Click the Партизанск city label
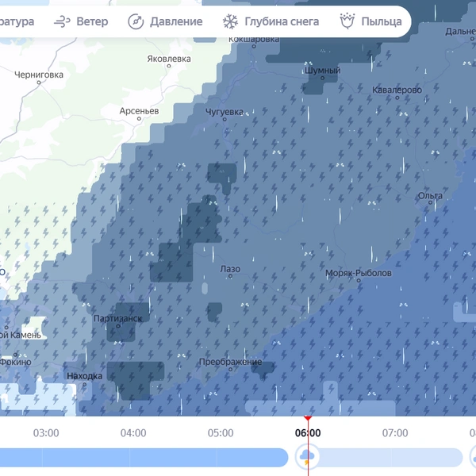Viewport: 476px width, 476px height. (117, 318)
